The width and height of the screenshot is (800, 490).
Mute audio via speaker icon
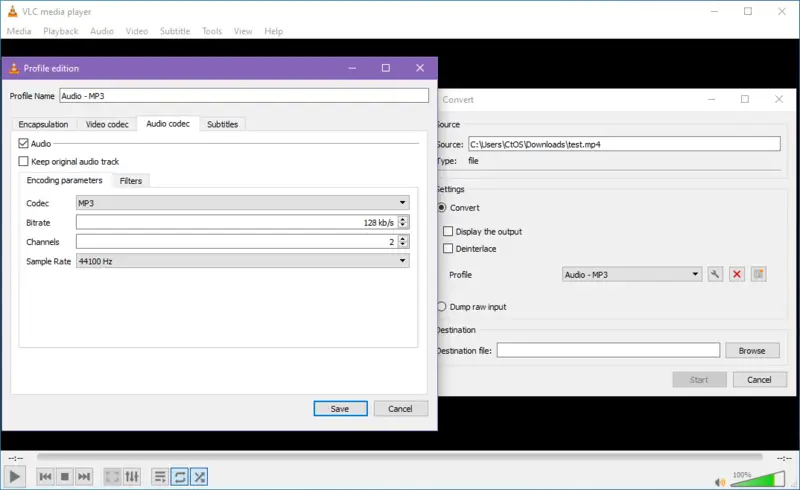click(720, 482)
